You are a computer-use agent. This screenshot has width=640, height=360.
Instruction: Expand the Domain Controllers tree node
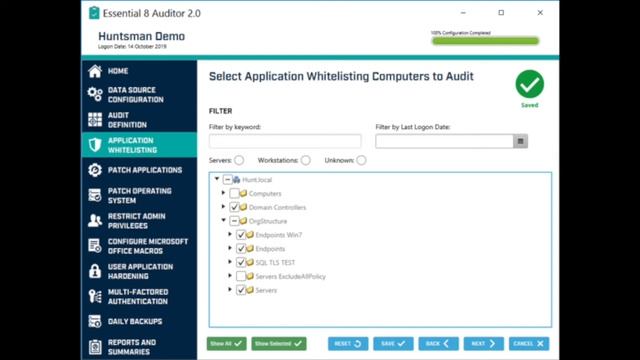click(223, 207)
